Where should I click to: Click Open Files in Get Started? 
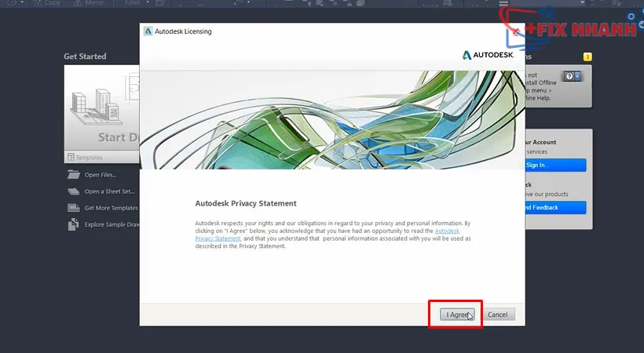coord(101,175)
